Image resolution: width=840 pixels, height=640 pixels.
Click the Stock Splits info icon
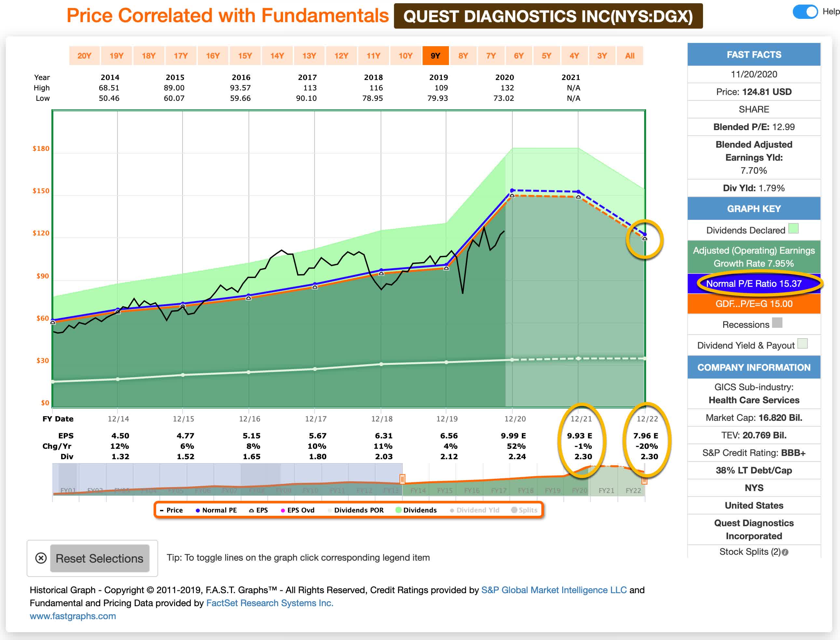click(785, 553)
